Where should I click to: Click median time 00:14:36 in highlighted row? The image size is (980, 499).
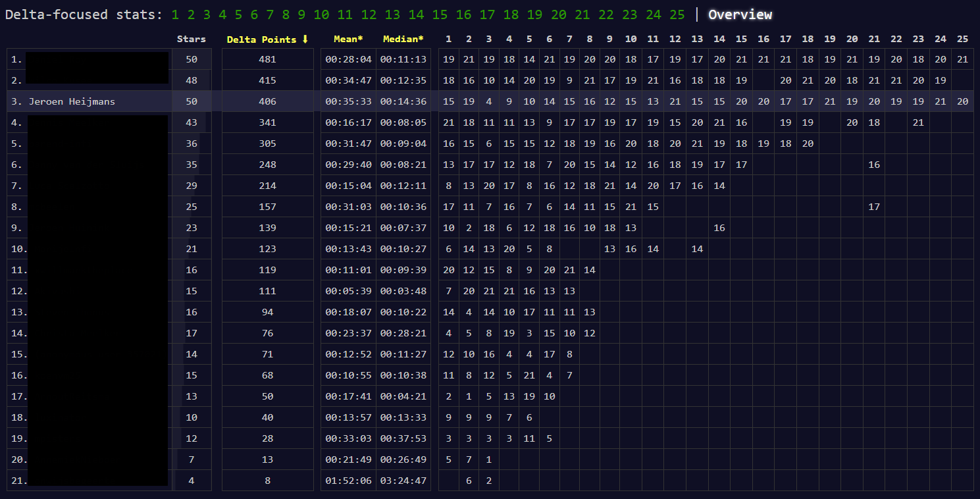pyautogui.click(x=403, y=101)
